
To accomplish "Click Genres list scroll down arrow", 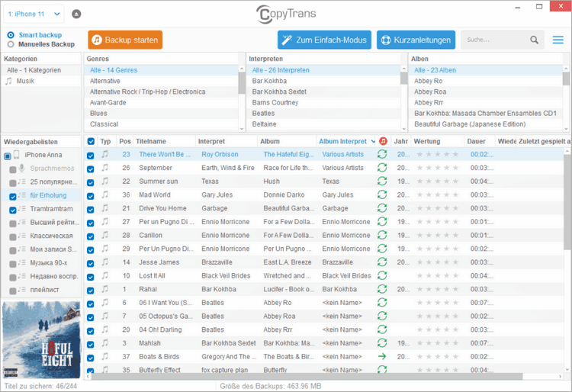I will [x=242, y=128].
